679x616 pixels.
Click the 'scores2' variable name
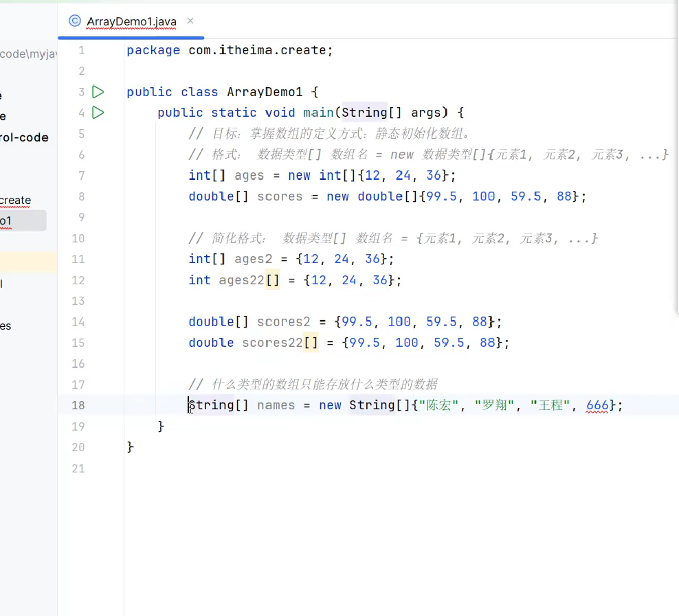click(284, 322)
